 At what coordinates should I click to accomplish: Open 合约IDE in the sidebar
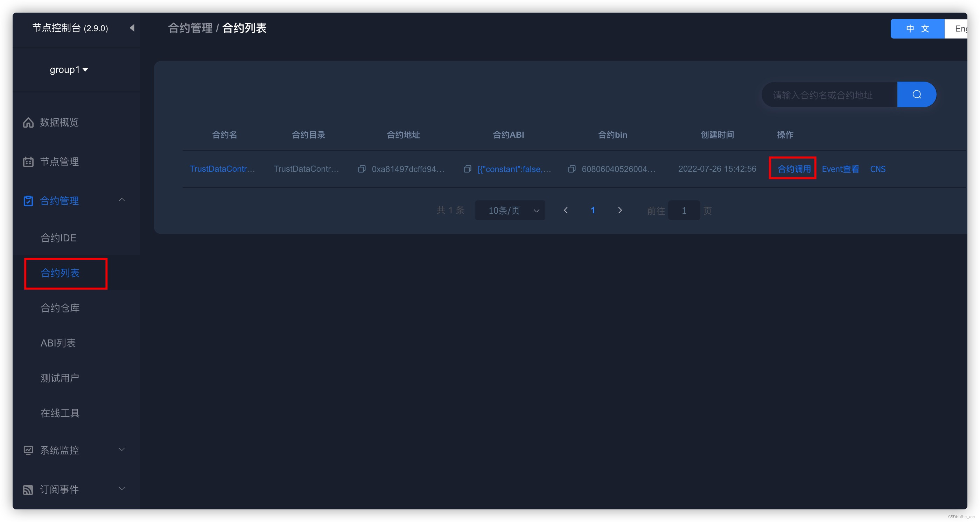(x=58, y=238)
